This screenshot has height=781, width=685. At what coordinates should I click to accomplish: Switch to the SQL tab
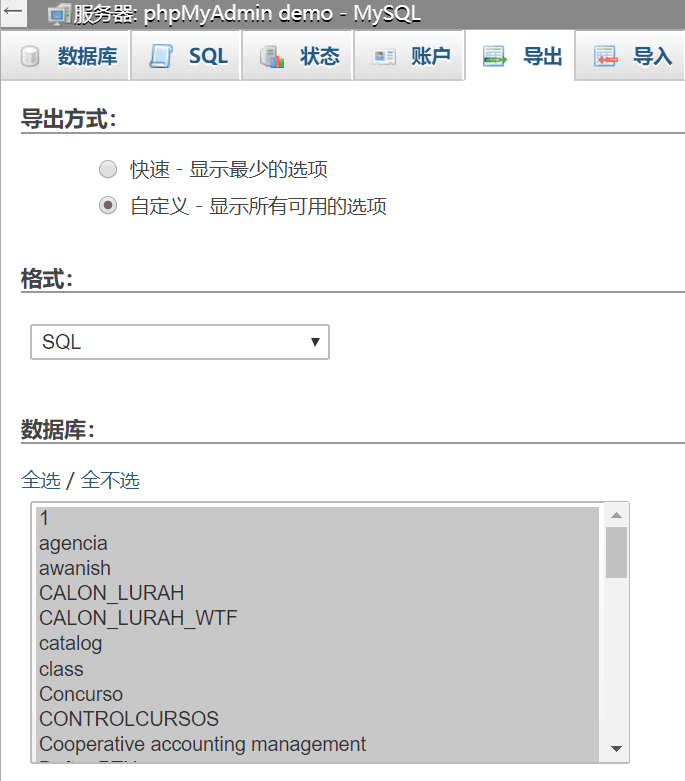pyautogui.click(x=186, y=55)
